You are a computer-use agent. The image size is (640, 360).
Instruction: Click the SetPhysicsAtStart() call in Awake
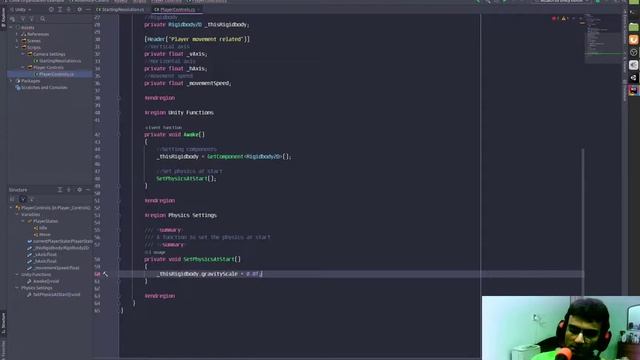(x=186, y=179)
